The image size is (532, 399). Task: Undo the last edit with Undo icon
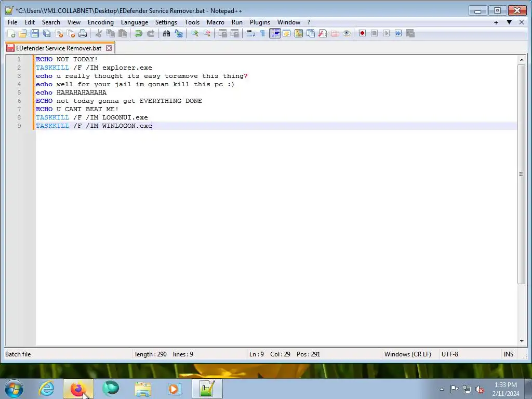click(x=138, y=33)
